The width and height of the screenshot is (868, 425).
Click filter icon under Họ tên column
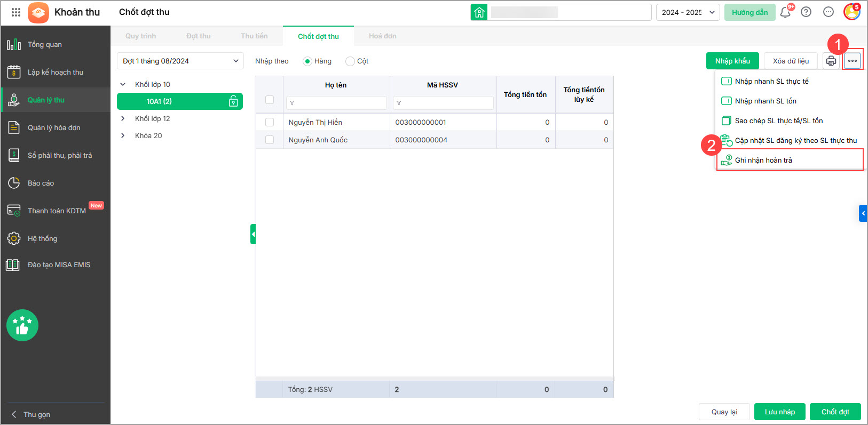[x=292, y=103]
